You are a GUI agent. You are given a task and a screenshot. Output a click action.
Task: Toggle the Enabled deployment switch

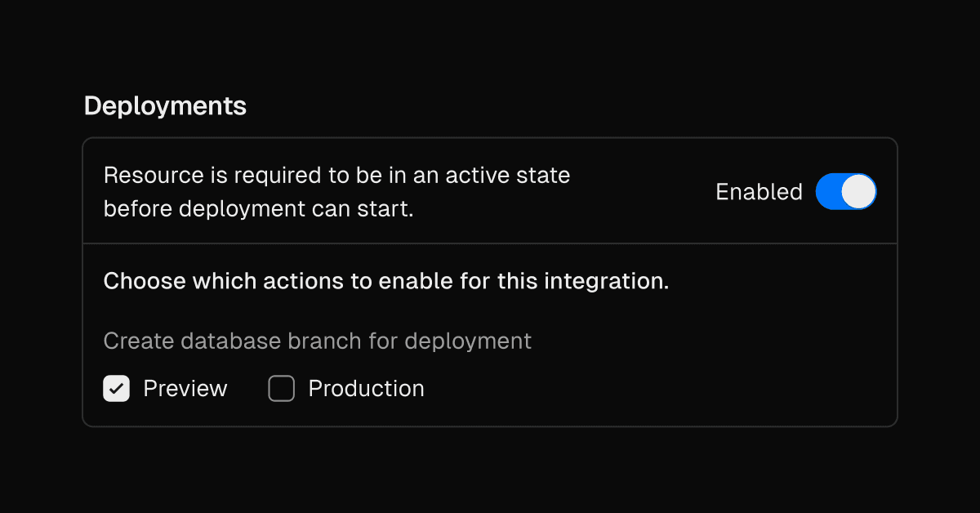[x=845, y=192]
